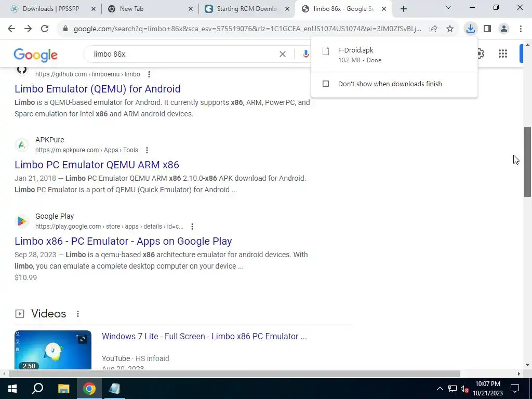Check Don't show when downloads finish
Viewport: 532px width, 399px height.
click(326, 84)
